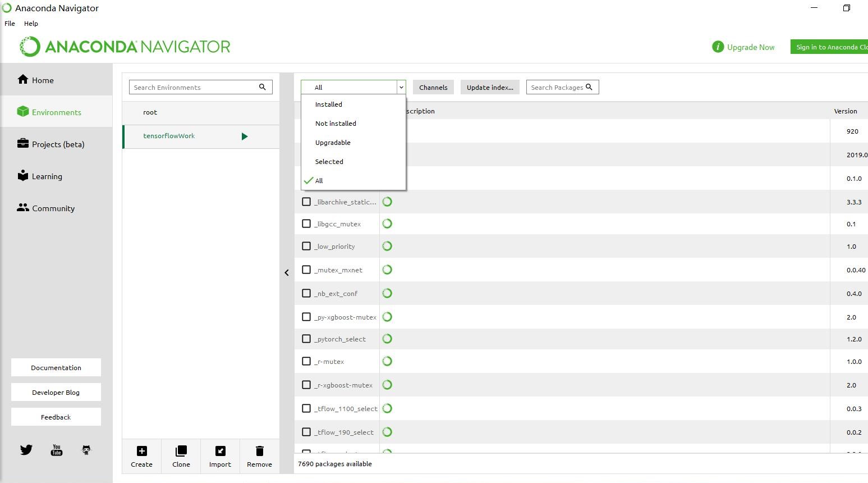Image resolution: width=868 pixels, height=483 pixels.
Task: Collapse the environments panel with left chevron
Action: click(287, 272)
